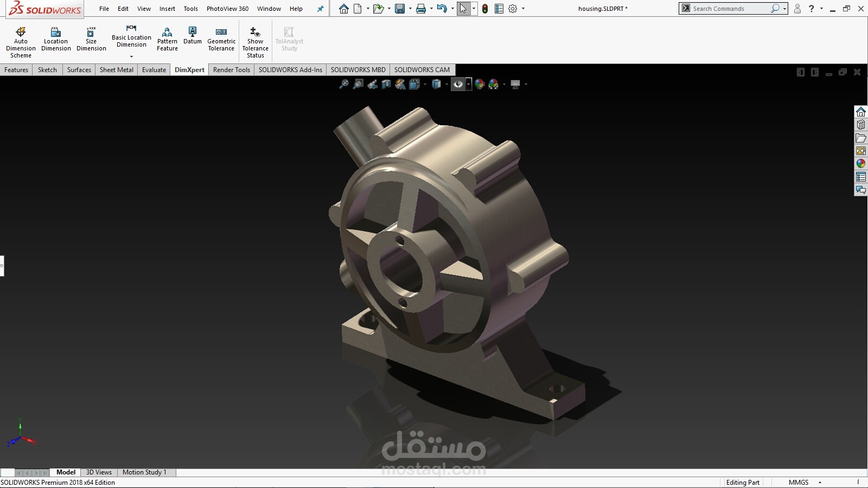Open File Explorer task pane tab

[x=861, y=138]
